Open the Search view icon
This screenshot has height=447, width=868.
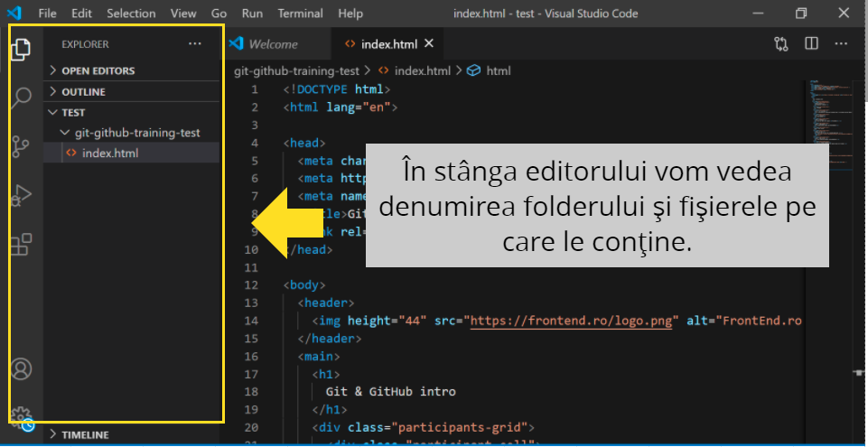point(21,99)
